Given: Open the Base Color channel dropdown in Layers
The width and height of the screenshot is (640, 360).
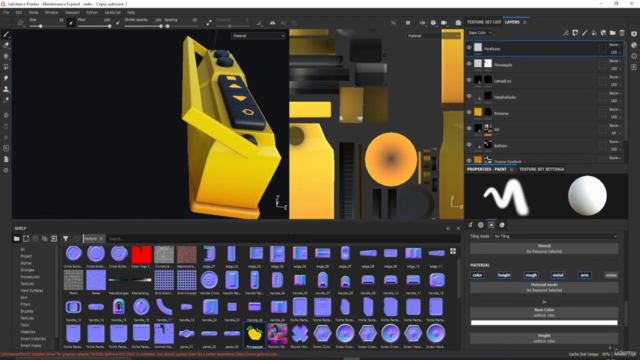Looking at the screenshot, I should point(480,33).
